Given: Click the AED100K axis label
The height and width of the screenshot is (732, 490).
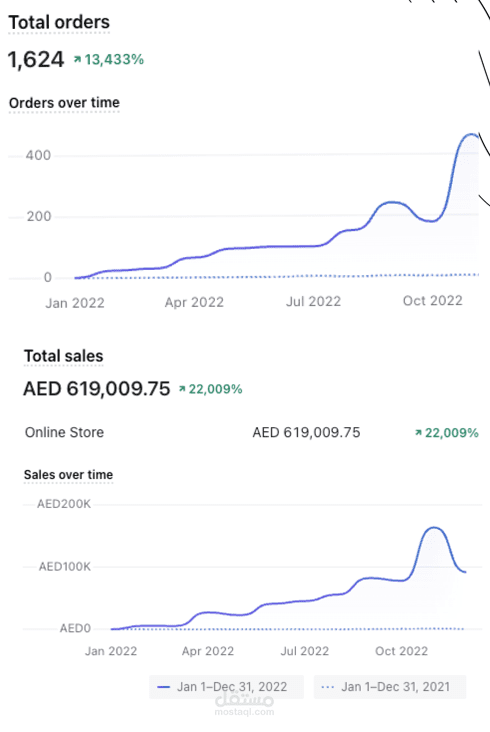Looking at the screenshot, I should [x=64, y=567].
